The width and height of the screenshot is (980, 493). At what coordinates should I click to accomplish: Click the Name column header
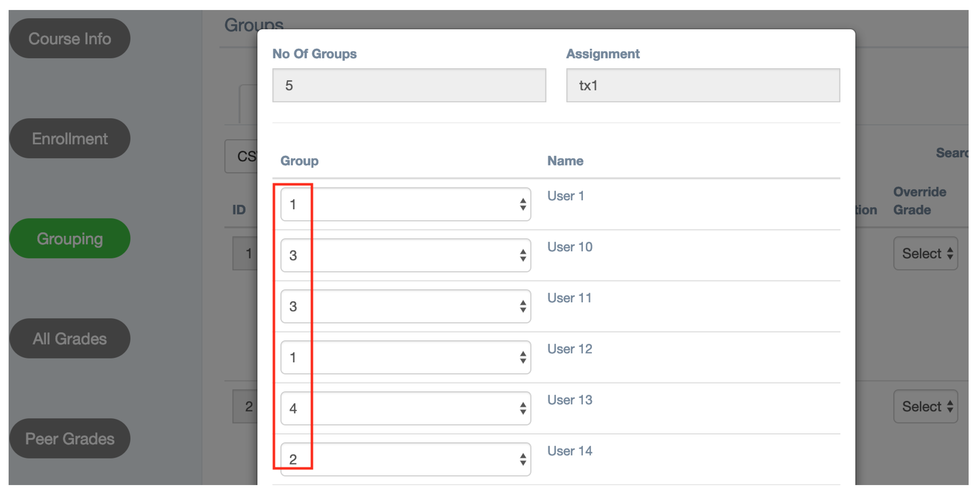pos(565,161)
